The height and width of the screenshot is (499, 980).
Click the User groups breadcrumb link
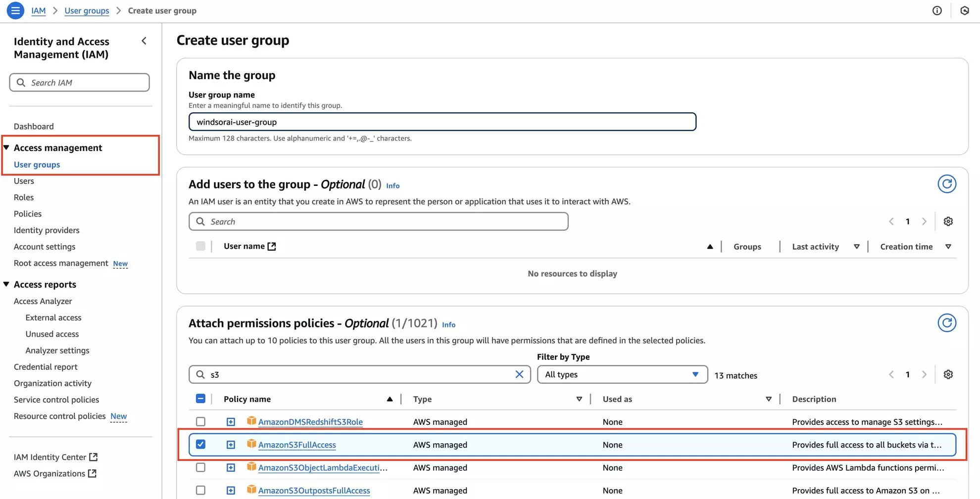click(x=87, y=10)
